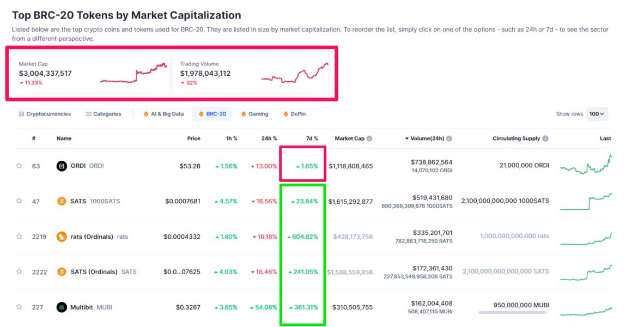The image size is (644, 327).
Task: Click the 1000SATS orange coin logo
Action: pos(62,201)
